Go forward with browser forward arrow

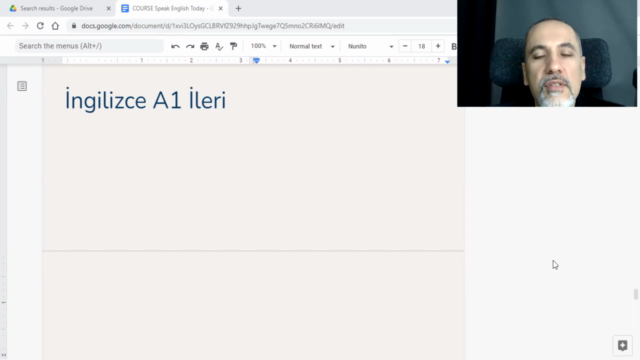click(25, 26)
